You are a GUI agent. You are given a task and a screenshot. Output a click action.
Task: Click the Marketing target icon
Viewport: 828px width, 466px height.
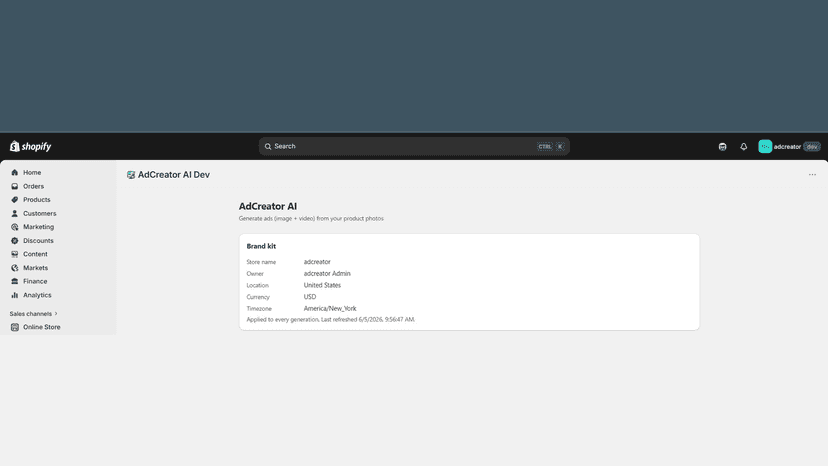click(15, 227)
